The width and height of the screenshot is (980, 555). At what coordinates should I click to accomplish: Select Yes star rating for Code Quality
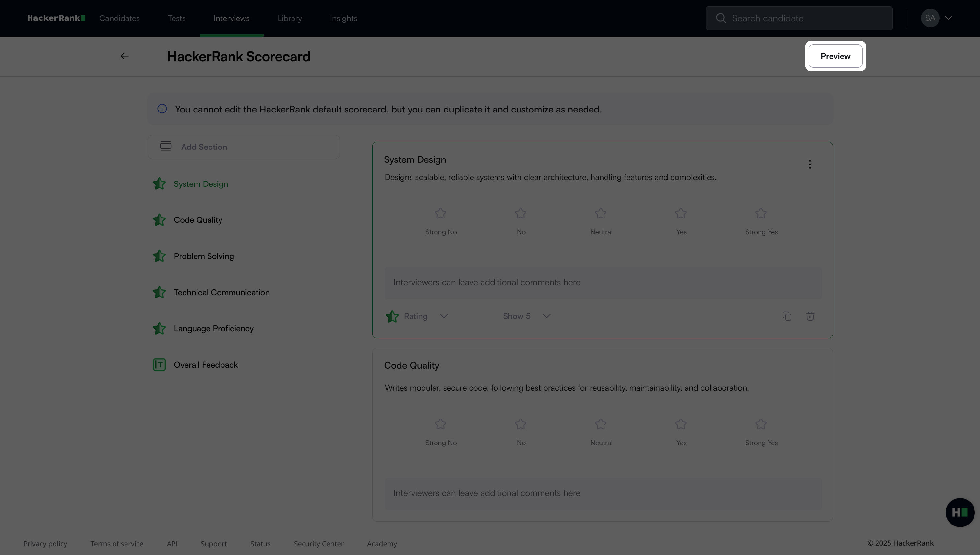(681, 424)
